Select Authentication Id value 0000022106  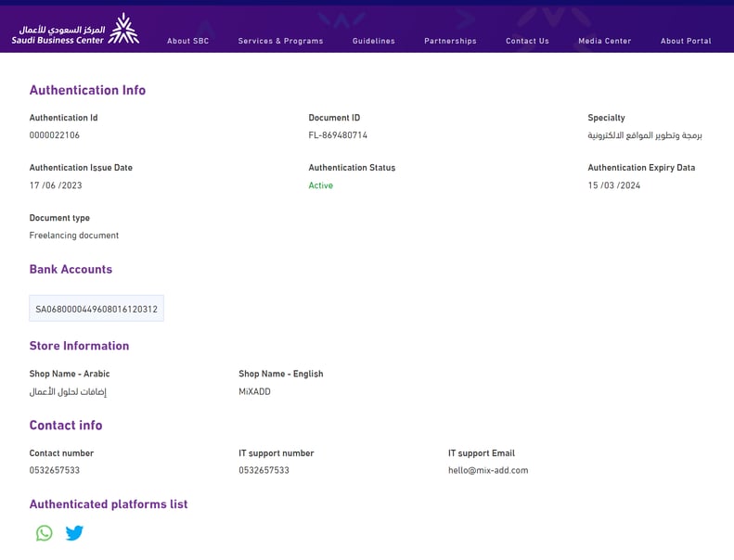tap(55, 135)
